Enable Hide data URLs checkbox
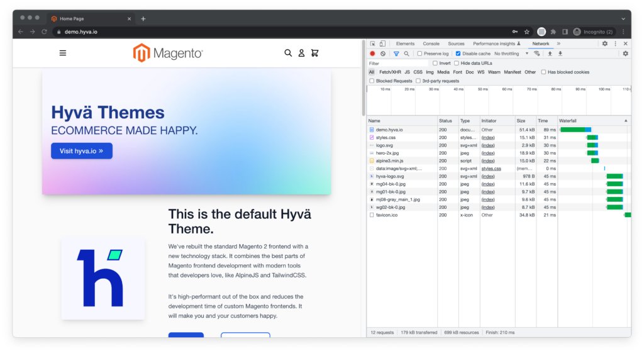644x353 pixels. pyautogui.click(x=457, y=64)
